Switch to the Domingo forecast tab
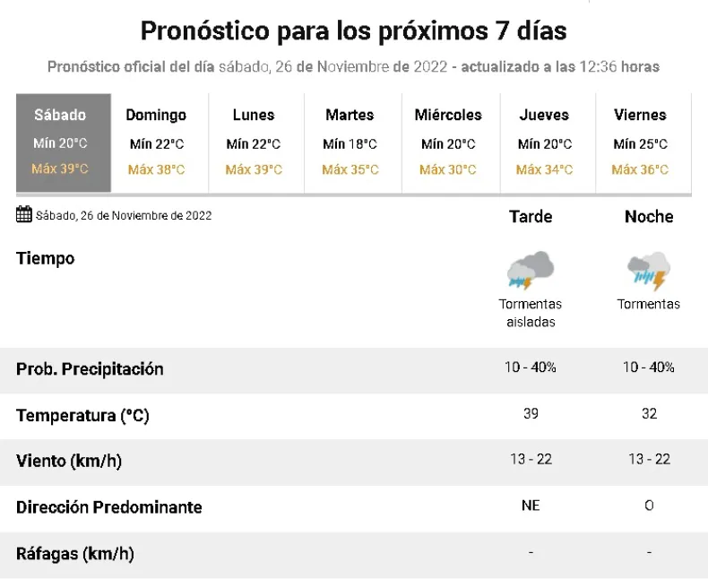708x588 pixels. coord(156,143)
